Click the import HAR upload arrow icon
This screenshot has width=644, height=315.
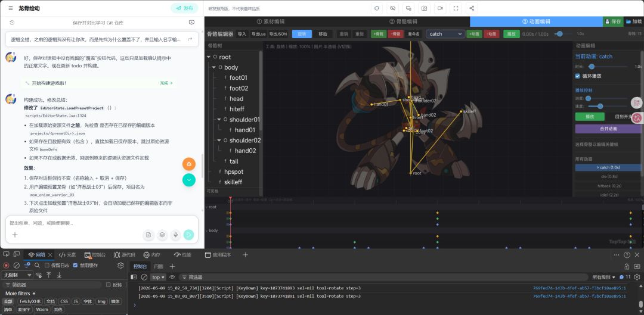[48, 275]
